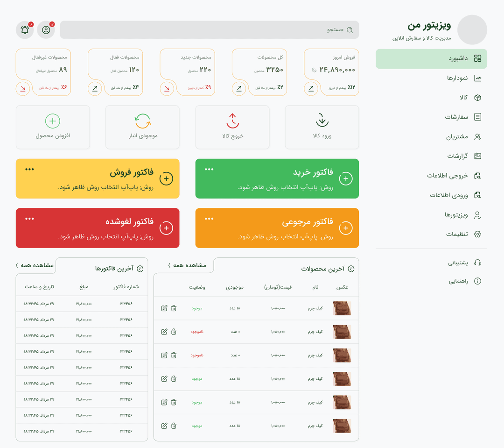Click the مبلغ column header
504x448 pixels.
click(x=84, y=287)
